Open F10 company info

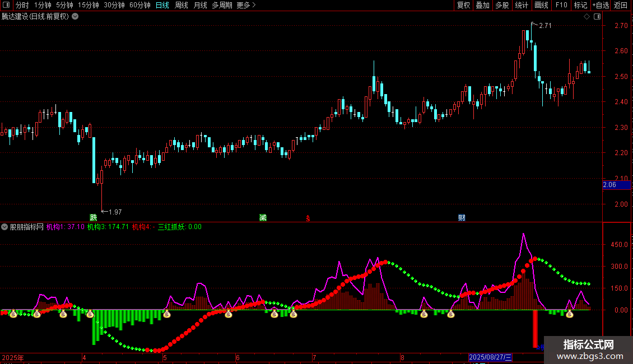coord(561,5)
